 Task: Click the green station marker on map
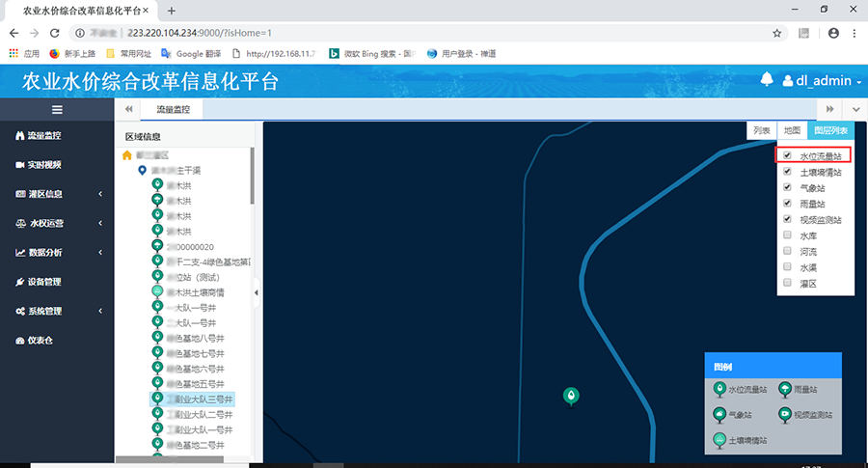pos(571,396)
